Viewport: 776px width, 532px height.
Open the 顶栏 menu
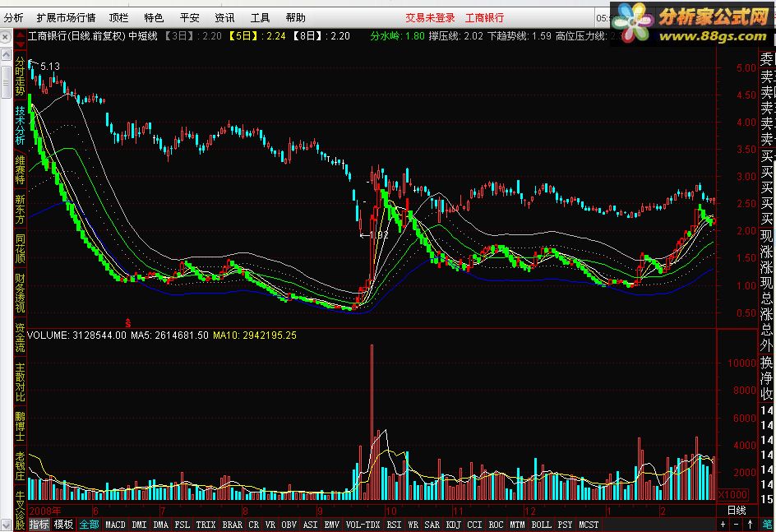[x=118, y=18]
